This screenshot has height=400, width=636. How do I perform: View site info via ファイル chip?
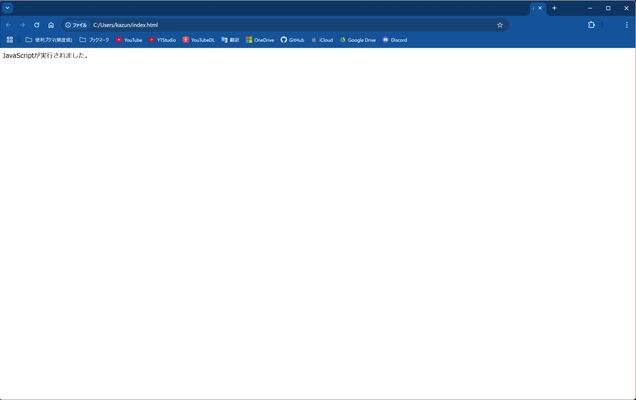(x=76, y=25)
